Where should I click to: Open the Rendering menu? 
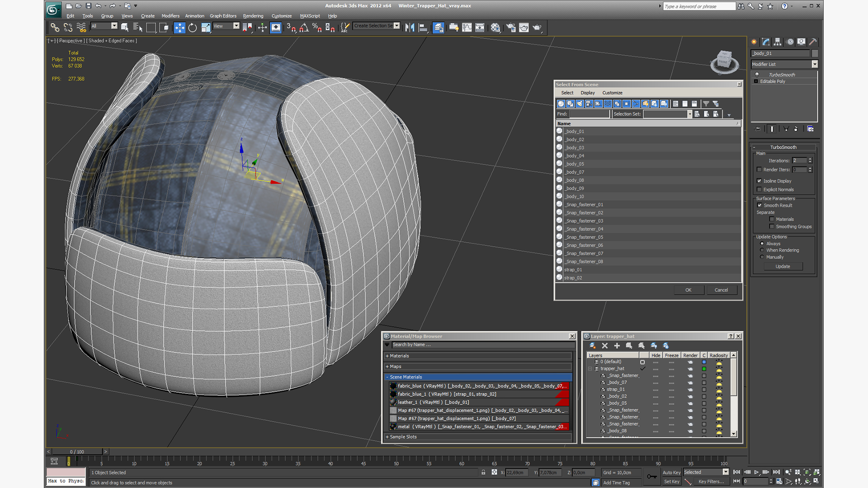click(253, 16)
